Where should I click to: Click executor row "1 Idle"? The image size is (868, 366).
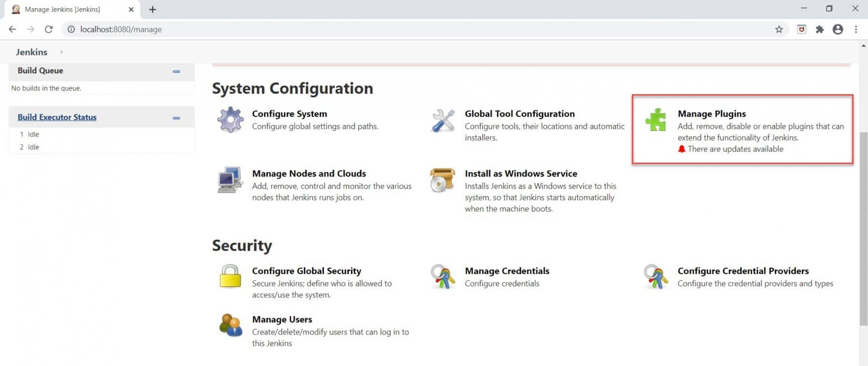pos(29,134)
